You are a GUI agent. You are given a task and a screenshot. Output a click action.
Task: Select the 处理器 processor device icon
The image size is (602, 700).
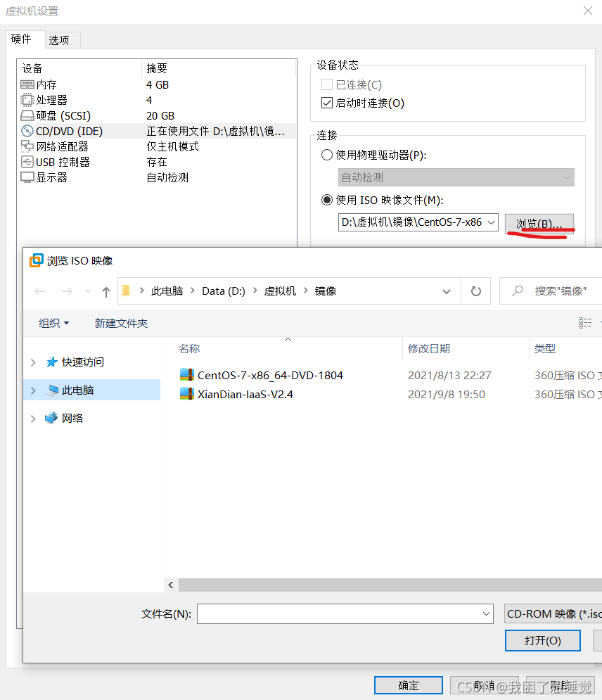tap(27, 100)
